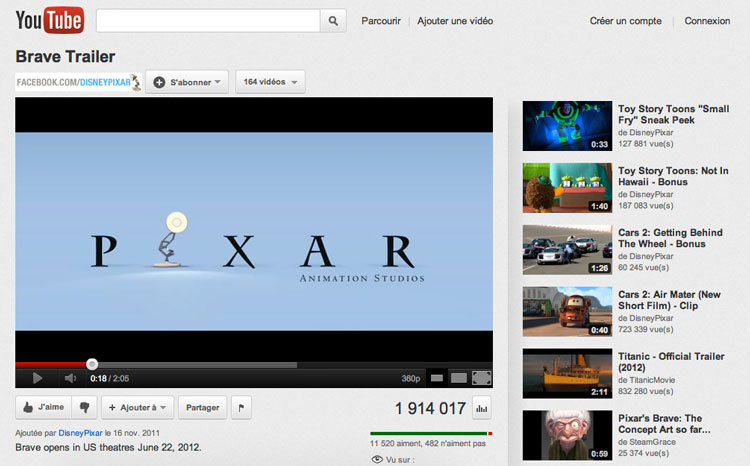750x466 pixels.
Task: Open the 360p quality menu
Action: pyautogui.click(x=411, y=378)
